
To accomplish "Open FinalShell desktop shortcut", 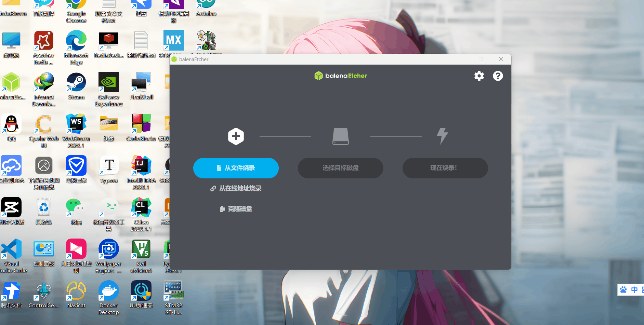I will (x=141, y=86).
